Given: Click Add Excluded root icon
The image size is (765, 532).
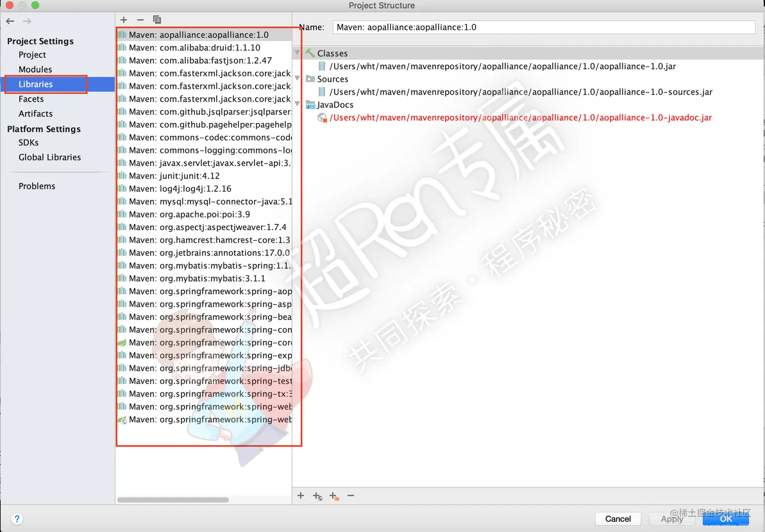Looking at the screenshot, I should point(334,496).
